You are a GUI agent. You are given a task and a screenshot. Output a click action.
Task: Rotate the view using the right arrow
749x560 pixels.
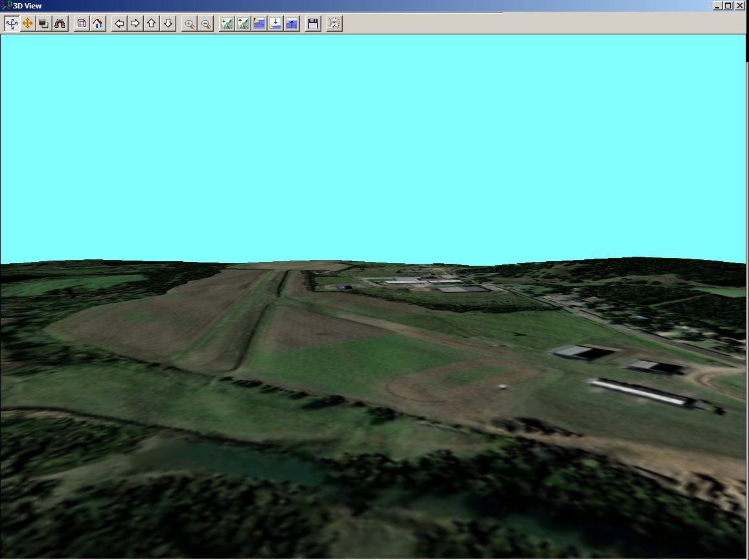point(135,23)
